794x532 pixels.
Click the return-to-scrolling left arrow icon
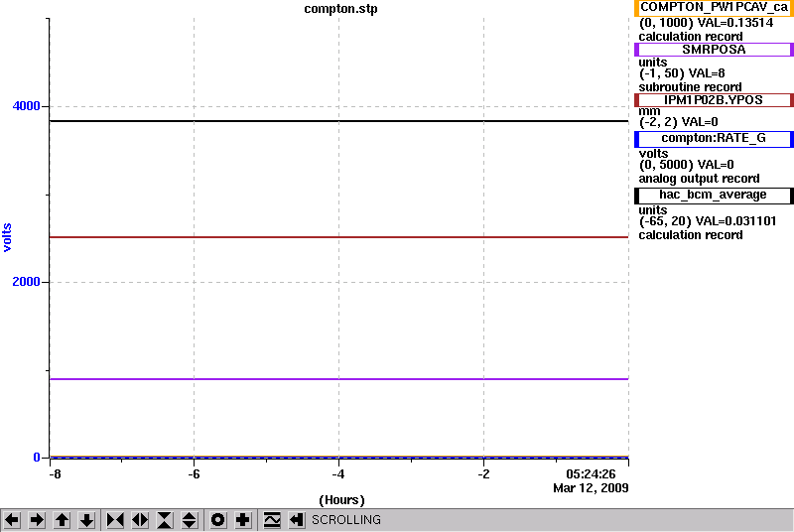(x=297, y=520)
